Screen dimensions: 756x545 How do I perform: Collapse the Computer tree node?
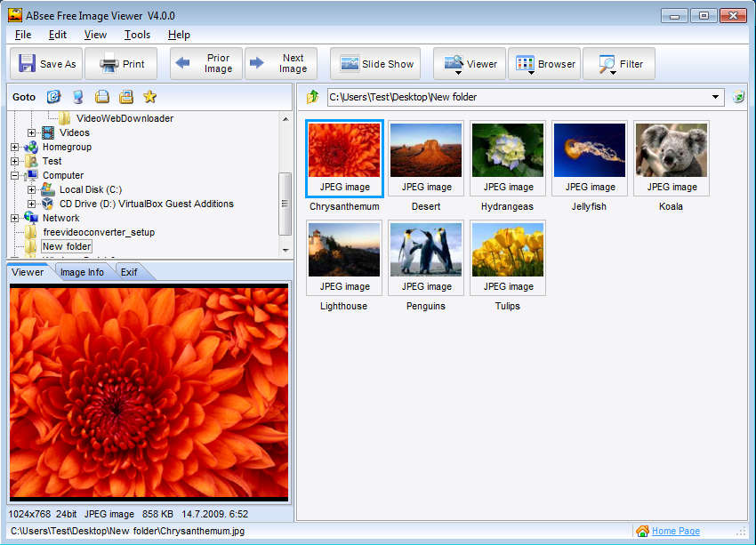[x=15, y=175]
